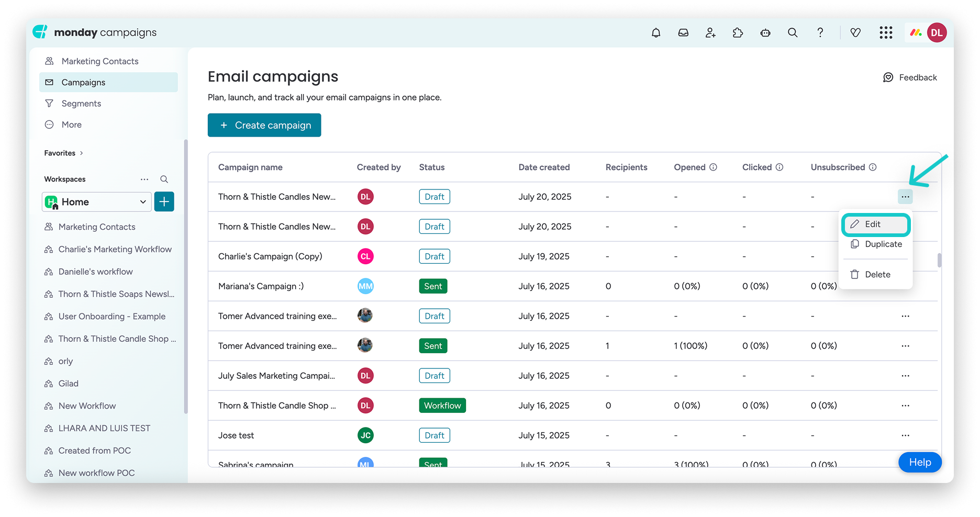
Task: Click the DL profile avatar in top bar
Action: pyautogui.click(x=937, y=32)
